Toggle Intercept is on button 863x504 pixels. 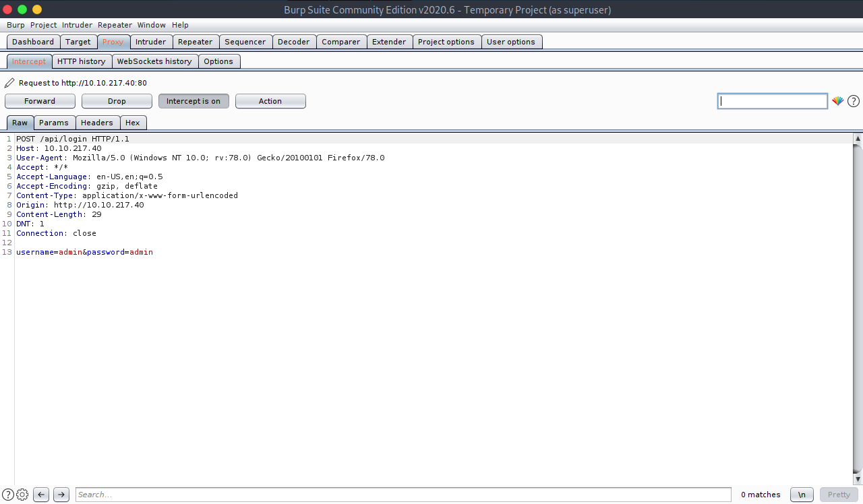[x=194, y=101]
